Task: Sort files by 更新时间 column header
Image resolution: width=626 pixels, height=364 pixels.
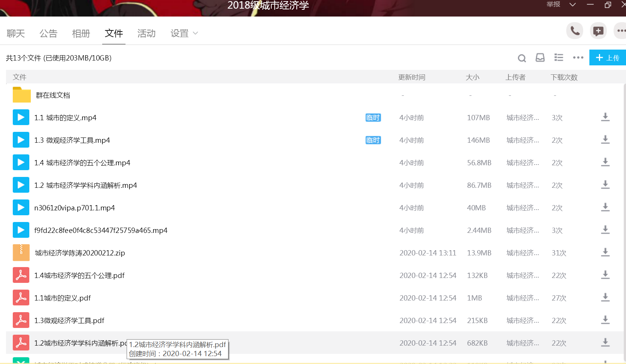Action: click(411, 77)
